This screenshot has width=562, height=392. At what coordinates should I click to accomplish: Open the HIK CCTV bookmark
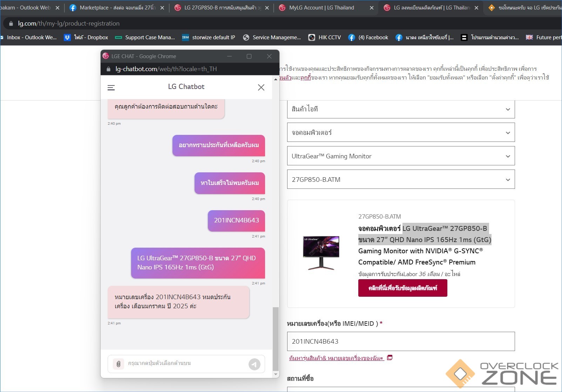(325, 37)
